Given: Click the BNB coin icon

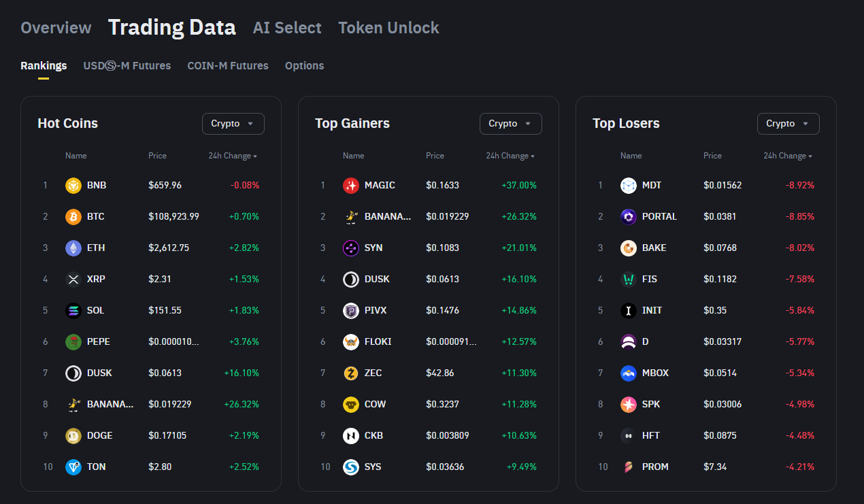Looking at the screenshot, I should click(x=73, y=185).
